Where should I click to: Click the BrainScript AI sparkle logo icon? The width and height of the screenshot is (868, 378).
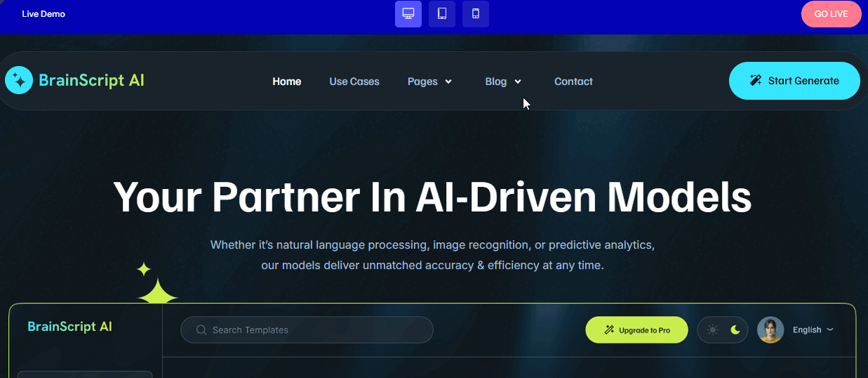pyautogui.click(x=19, y=80)
